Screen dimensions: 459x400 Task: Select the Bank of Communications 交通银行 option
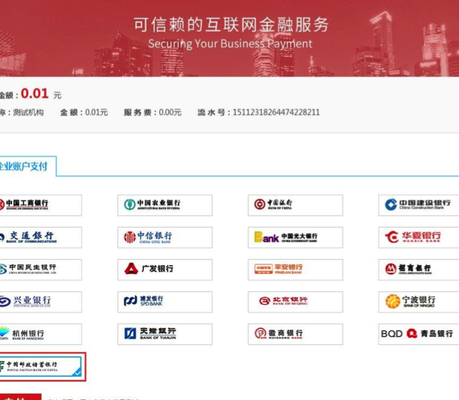click(41, 237)
